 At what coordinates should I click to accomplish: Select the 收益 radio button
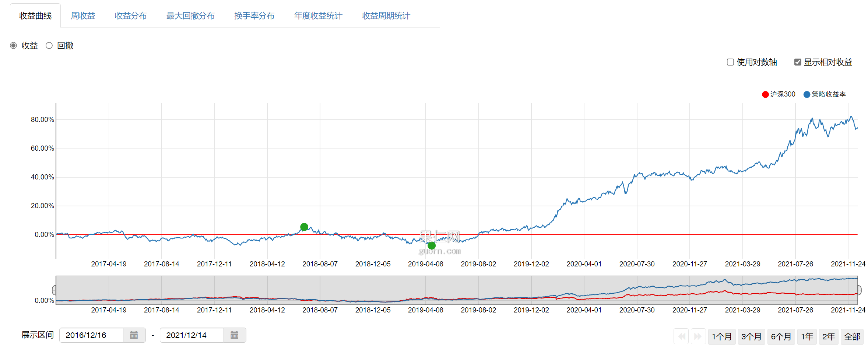[x=14, y=46]
